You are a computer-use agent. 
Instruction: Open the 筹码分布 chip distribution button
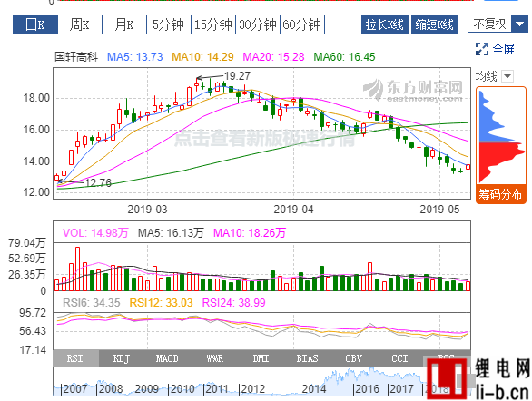[501, 194]
